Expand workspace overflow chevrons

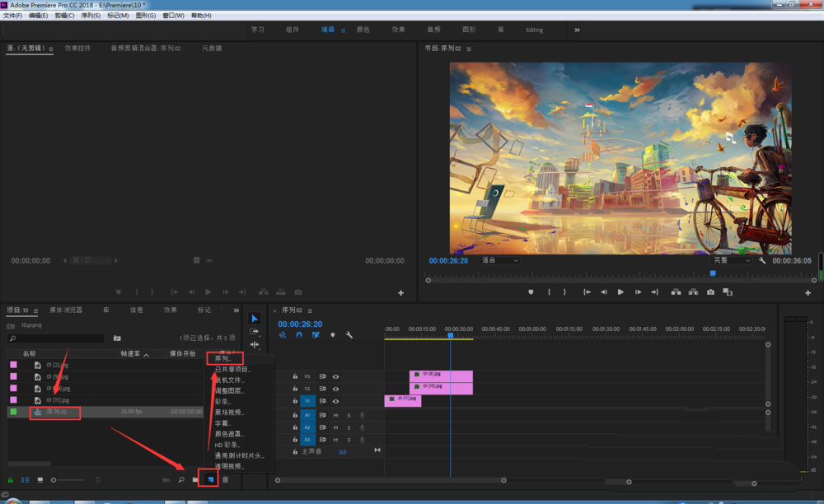tap(577, 30)
